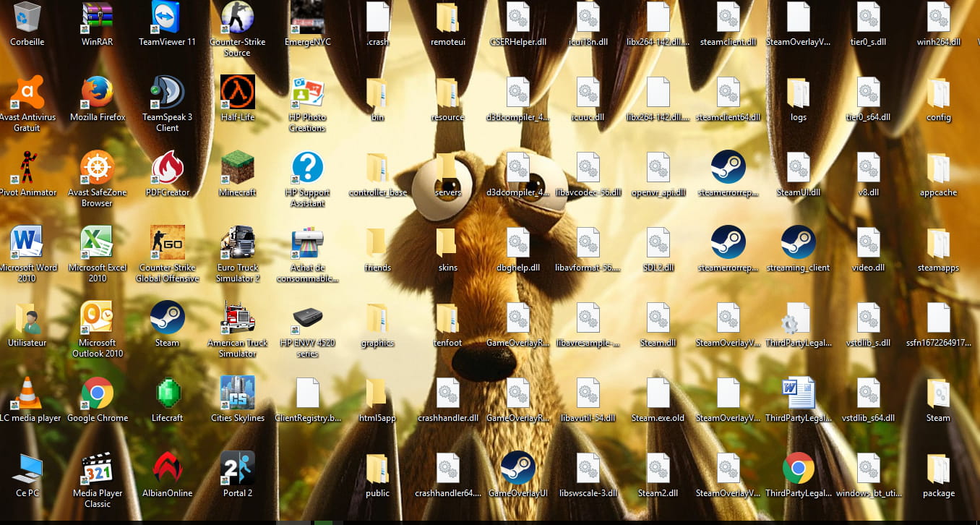Select the Half-Life game icon
Viewport: 980px width, 525px height.
237,92
